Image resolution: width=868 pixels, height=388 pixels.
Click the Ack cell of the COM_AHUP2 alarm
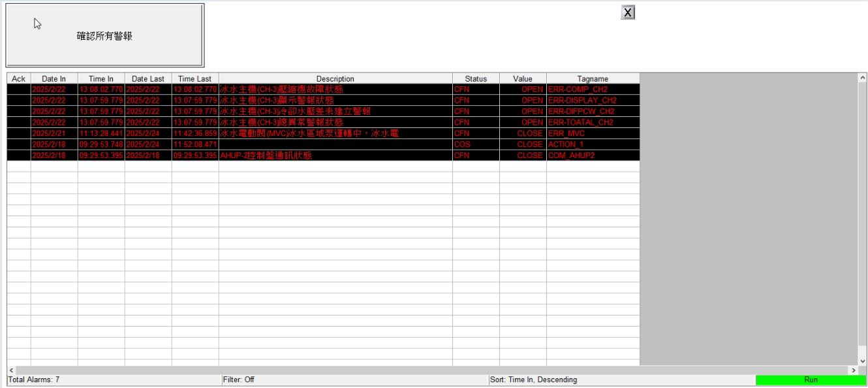[19, 155]
